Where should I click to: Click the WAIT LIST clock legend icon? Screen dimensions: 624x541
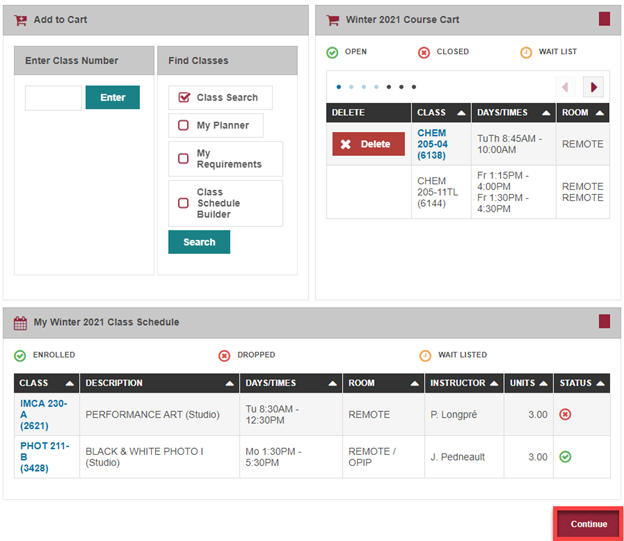click(526, 52)
